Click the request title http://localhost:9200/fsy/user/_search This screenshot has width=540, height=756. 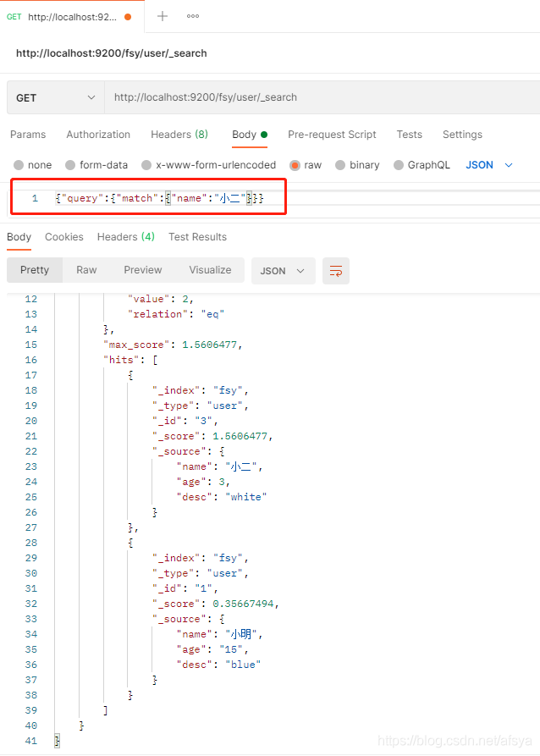[112, 53]
